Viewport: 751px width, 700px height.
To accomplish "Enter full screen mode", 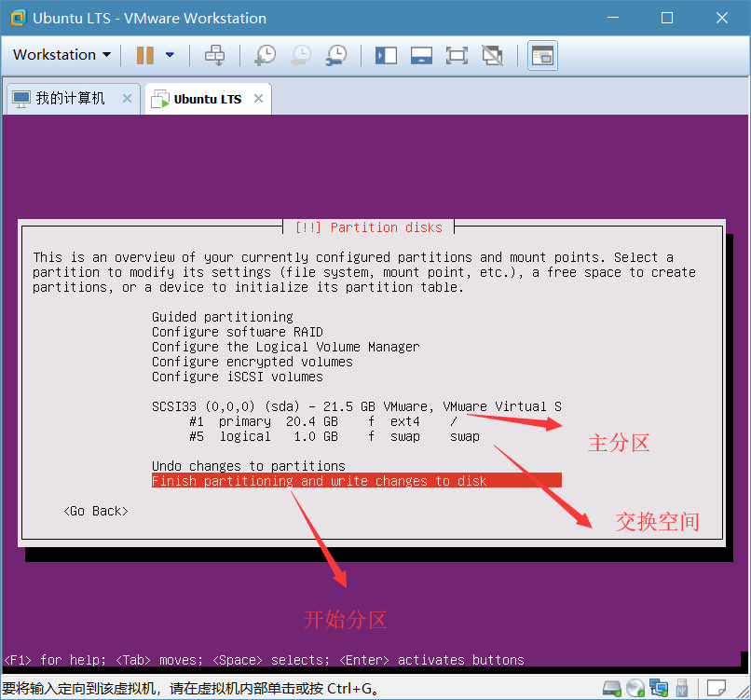I will 457,55.
